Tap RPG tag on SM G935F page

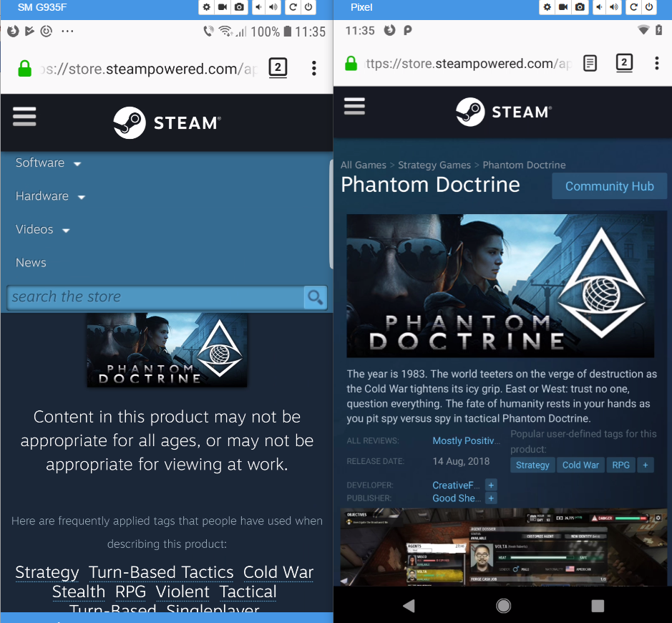coord(131,591)
